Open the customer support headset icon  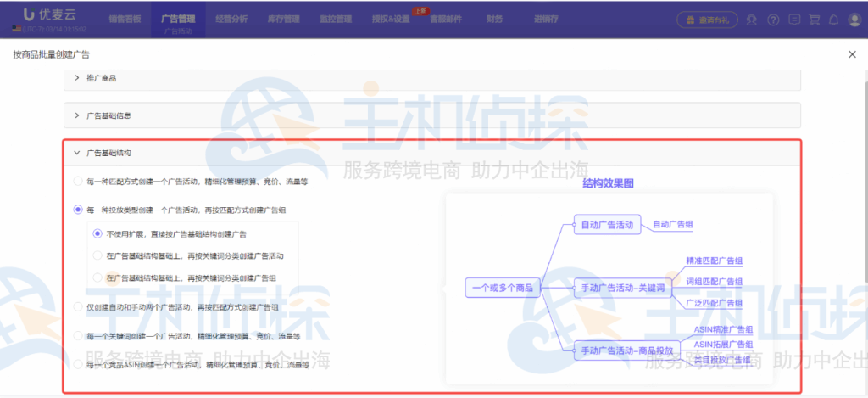751,20
